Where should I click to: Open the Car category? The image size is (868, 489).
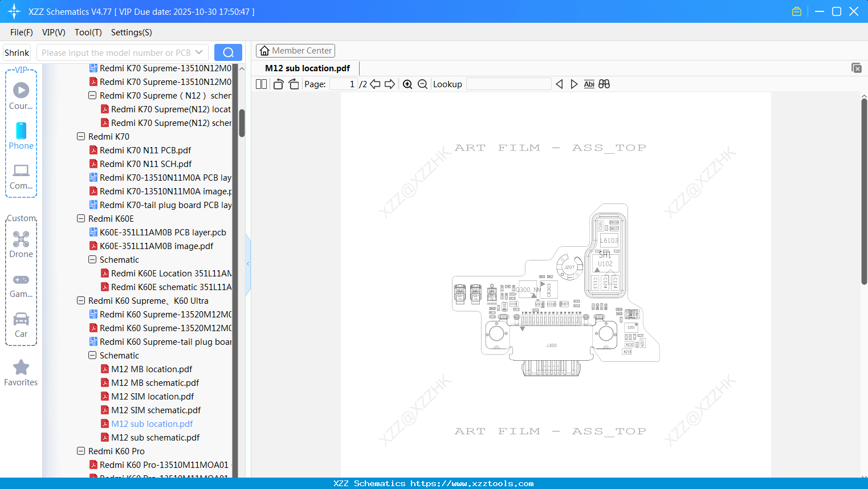pyautogui.click(x=21, y=324)
